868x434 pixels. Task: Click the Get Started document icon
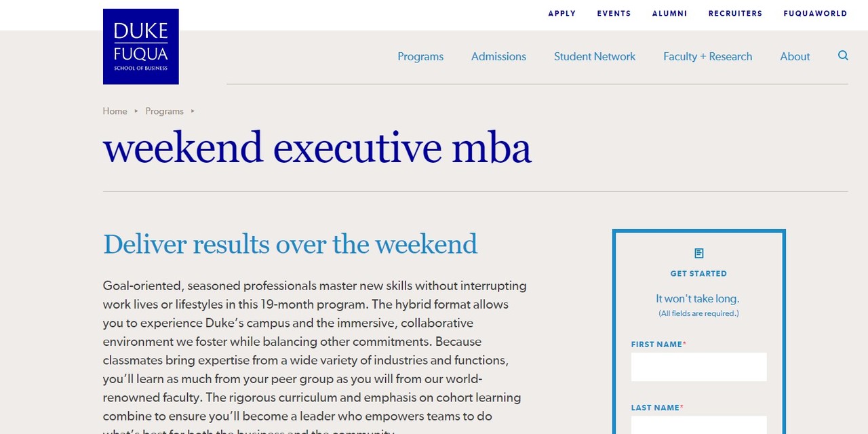coord(698,254)
